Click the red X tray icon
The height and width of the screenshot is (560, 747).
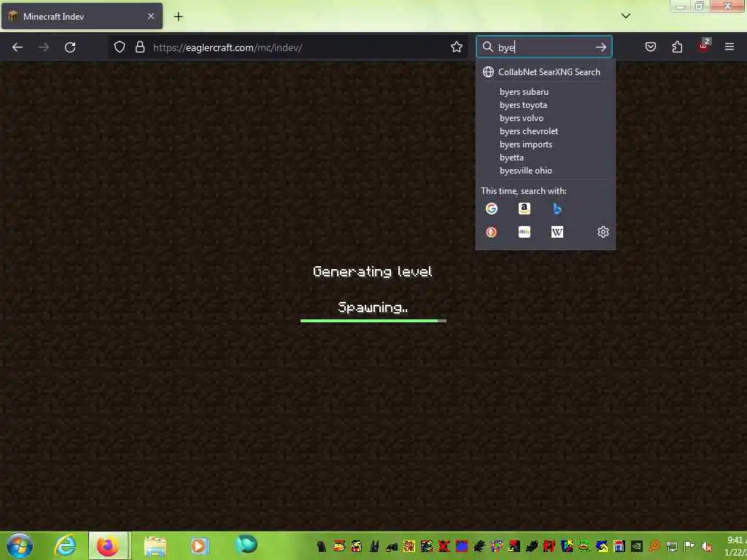444,546
